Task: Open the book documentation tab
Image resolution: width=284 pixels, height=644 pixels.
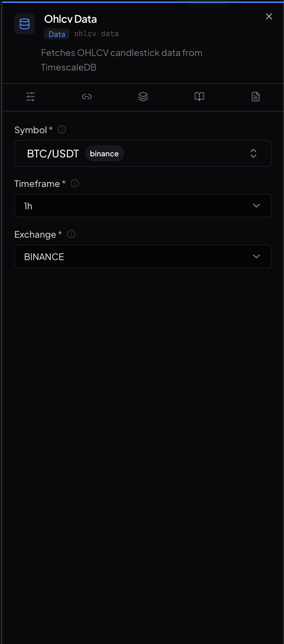Action: [x=199, y=97]
